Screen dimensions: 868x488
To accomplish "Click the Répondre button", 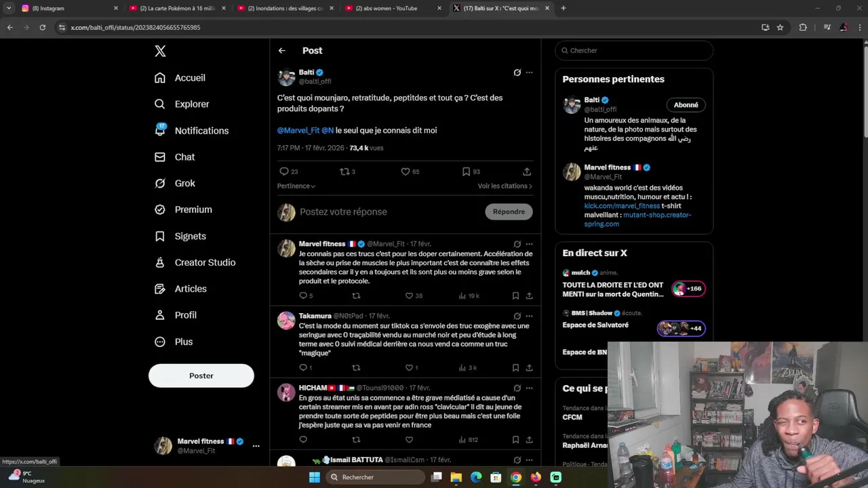I will pyautogui.click(x=509, y=211).
